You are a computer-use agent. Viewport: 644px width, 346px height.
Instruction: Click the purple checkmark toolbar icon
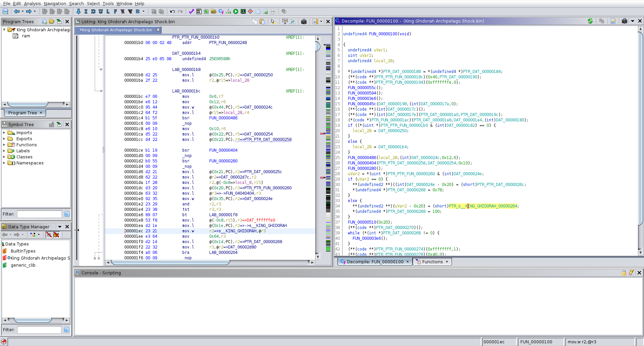tap(191, 11)
